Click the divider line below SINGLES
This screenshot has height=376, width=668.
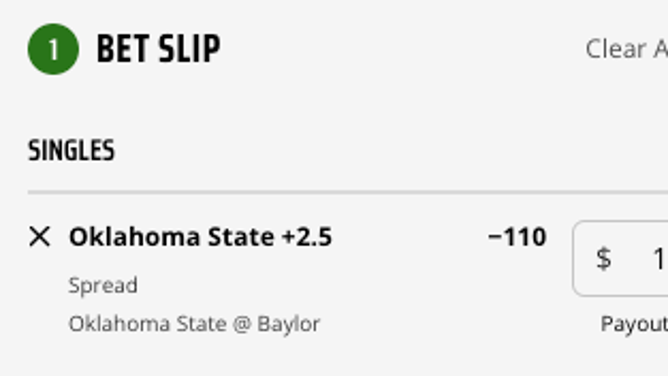click(348, 192)
